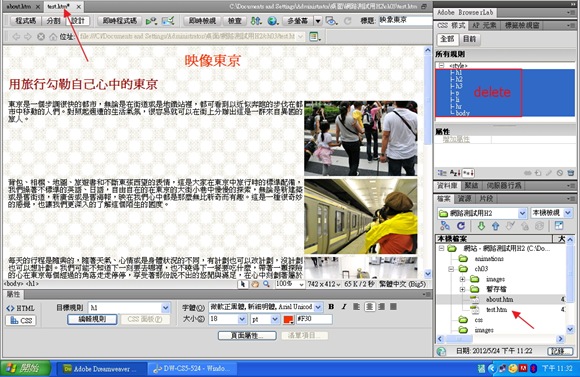Click the 即時檢視 live view button

(x=202, y=21)
